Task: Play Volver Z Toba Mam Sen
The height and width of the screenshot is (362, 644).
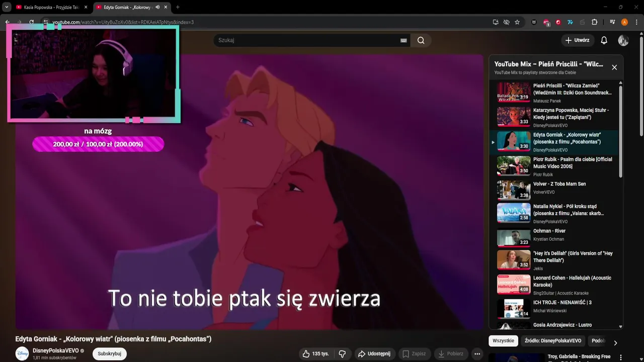Action: (553, 190)
